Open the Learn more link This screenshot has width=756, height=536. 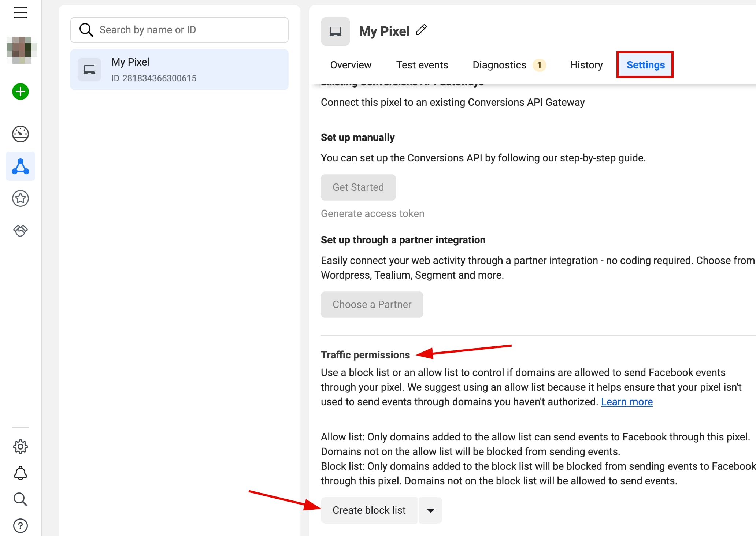tap(627, 402)
